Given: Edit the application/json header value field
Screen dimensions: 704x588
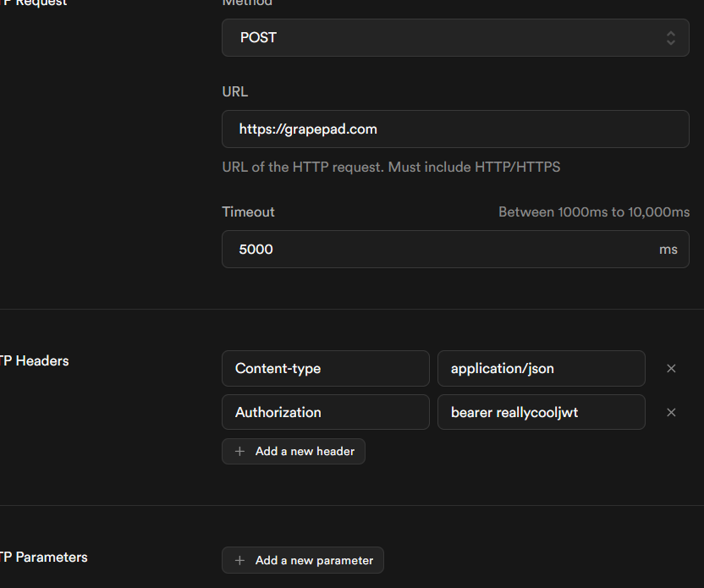Looking at the screenshot, I should point(542,369).
